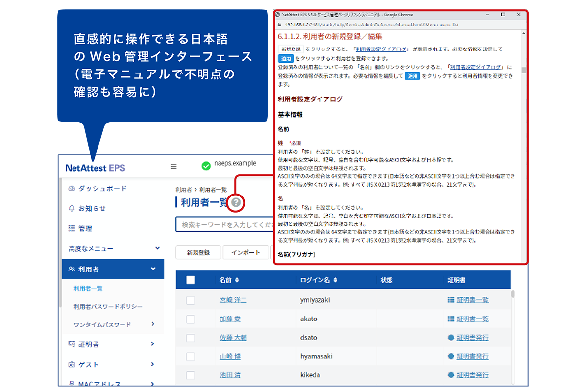Click the naeps.example hostname text
The image size is (588, 392).
point(235,164)
